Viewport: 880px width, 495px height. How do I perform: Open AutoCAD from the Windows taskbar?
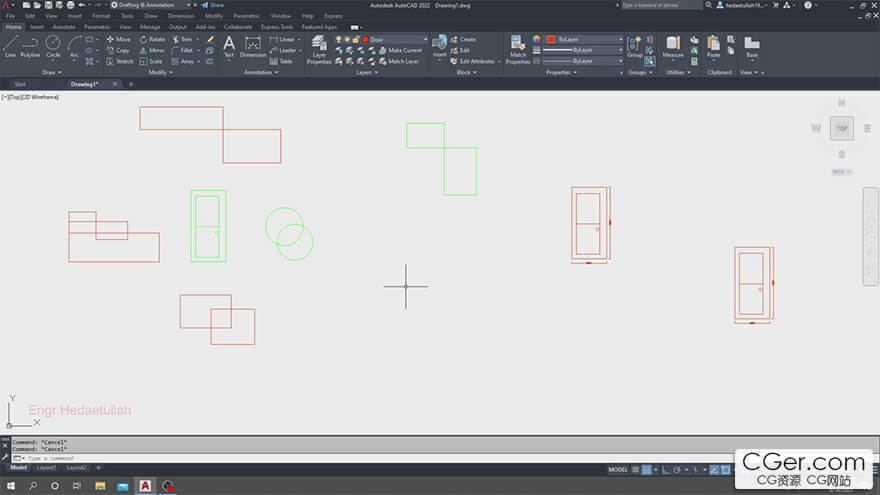click(145, 485)
